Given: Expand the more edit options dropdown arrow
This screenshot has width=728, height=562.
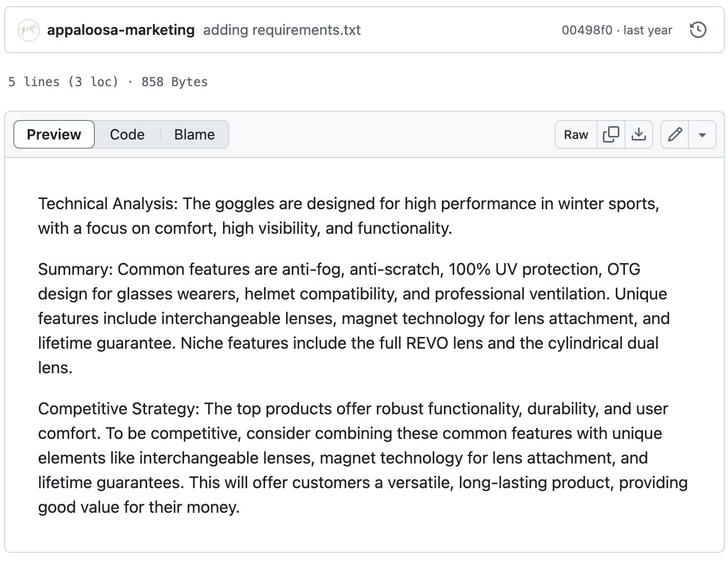Looking at the screenshot, I should [x=702, y=134].
